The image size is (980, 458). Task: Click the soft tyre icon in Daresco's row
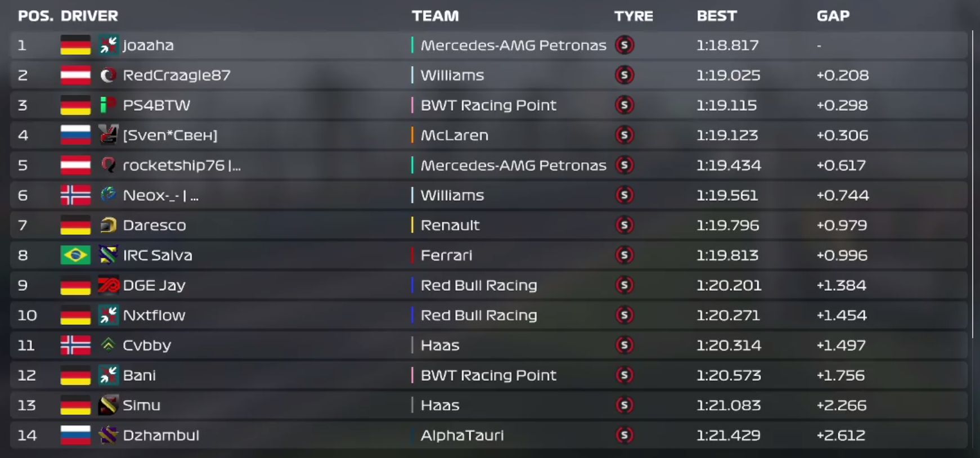click(x=624, y=225)
